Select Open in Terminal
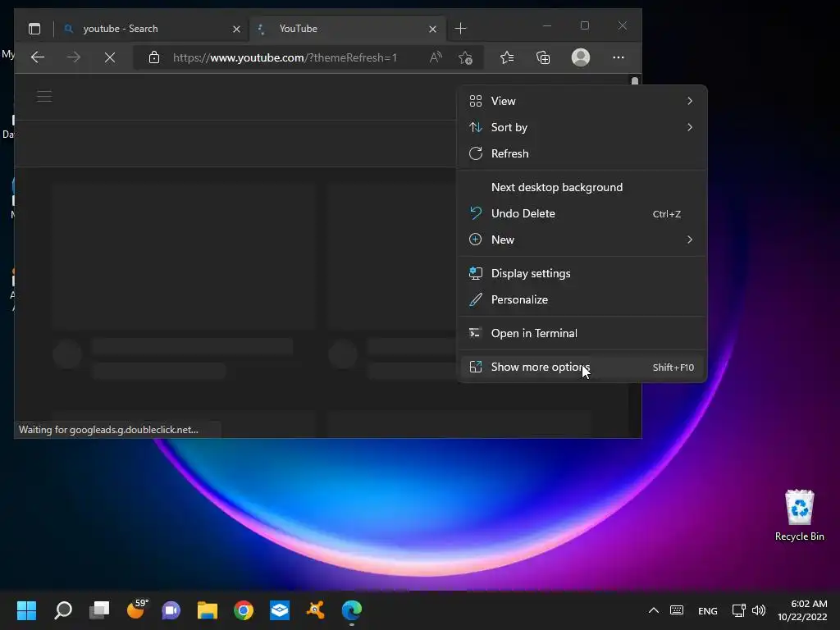Viewport: 840px width, 630px height. click(x=582, y=333)
